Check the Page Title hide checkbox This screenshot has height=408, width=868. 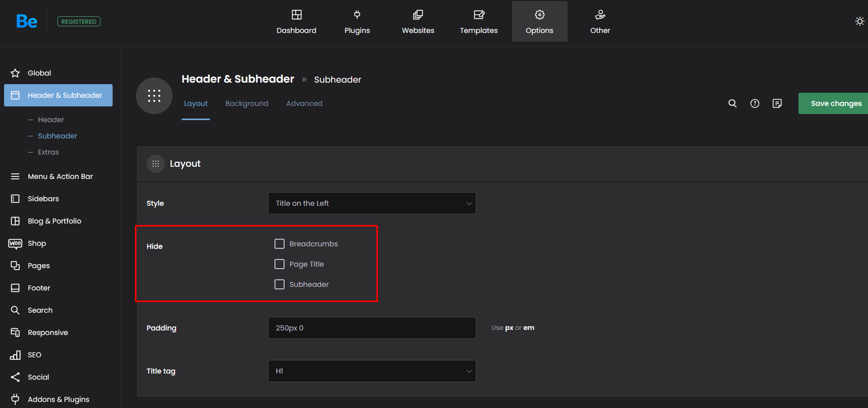click(280, 264)
